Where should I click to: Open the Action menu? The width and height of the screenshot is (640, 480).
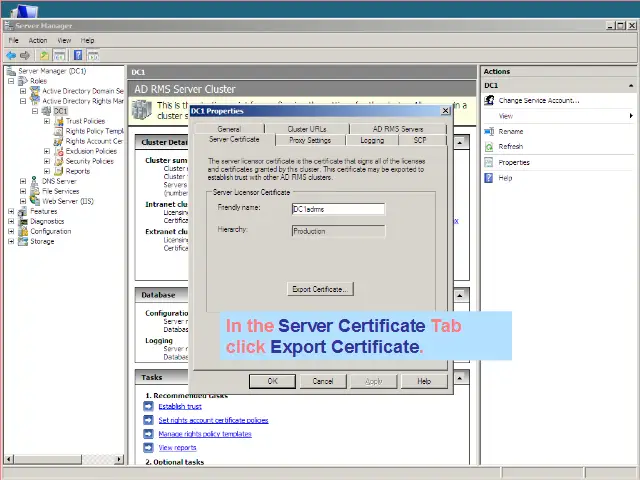(x=37, y=41)
